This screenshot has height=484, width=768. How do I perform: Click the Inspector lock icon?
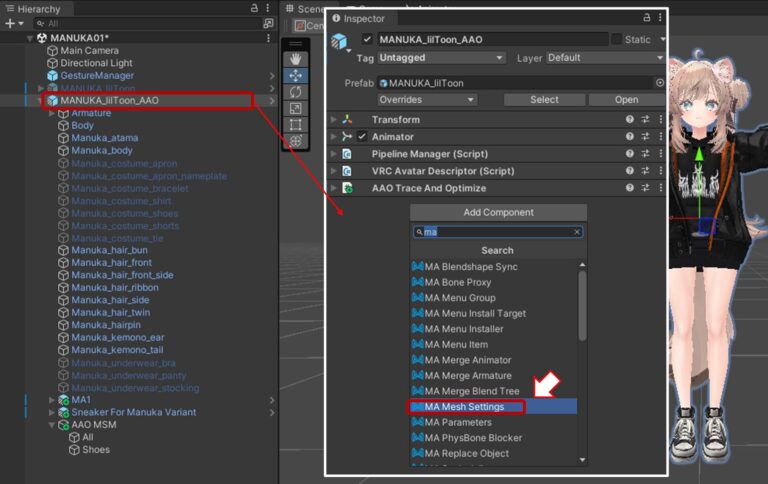tap(647, 18)
